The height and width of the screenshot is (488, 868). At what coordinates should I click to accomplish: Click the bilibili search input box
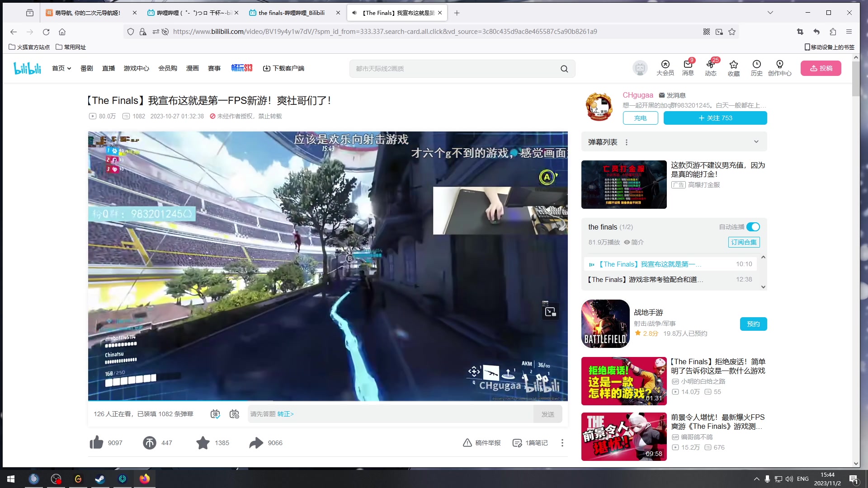pyautogui.click(x=454, y=69)
